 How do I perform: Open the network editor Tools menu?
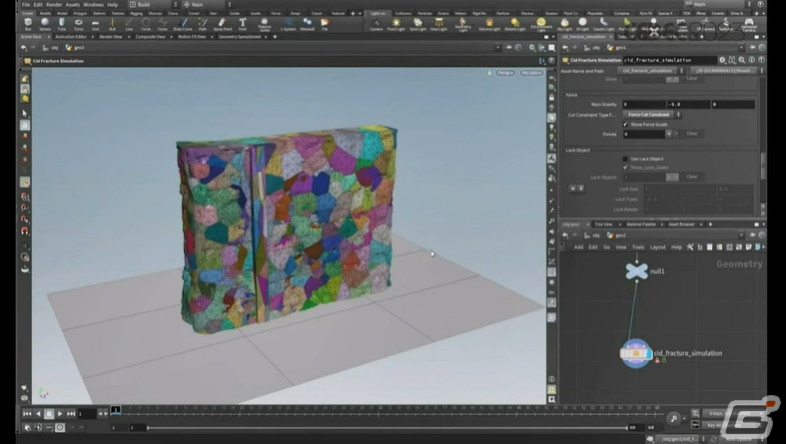click(638, 247)
